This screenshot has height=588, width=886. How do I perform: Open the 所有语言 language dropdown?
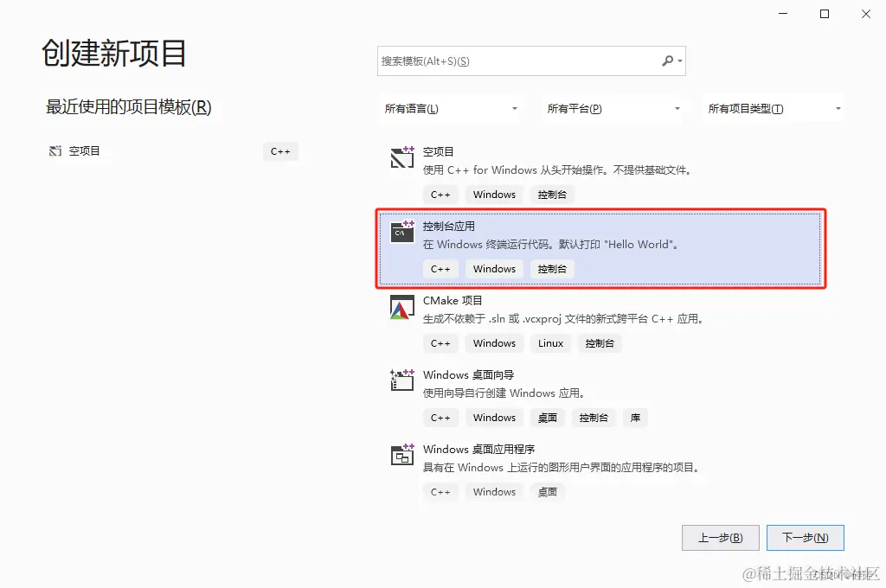pos(452,108)
